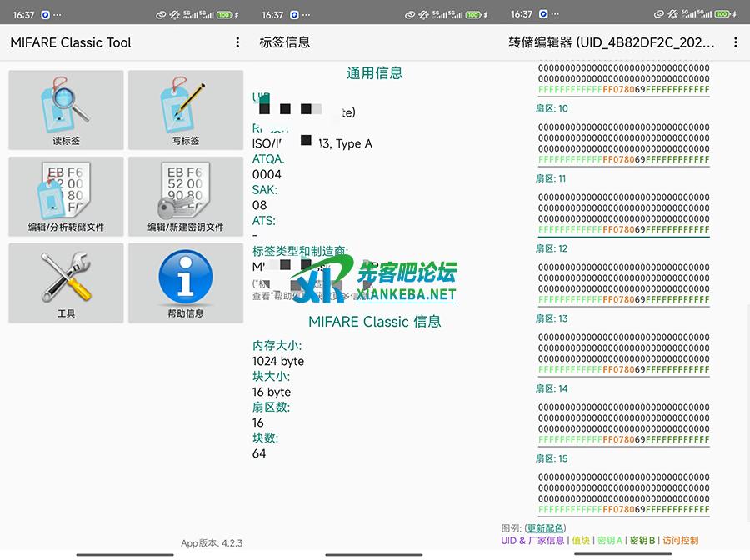Screen dimensions: 750x560
Task: Open the 工具 (Tools) menu tile
Action: pos(66,283)
